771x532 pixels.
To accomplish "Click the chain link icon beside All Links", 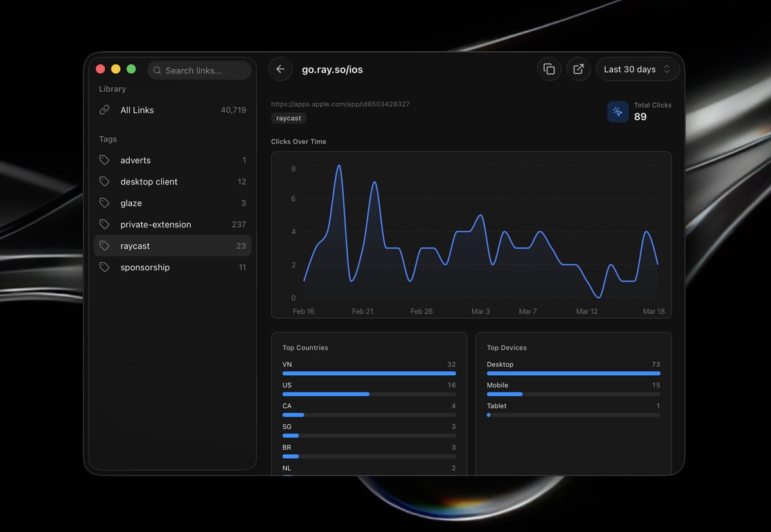I will [x=105, y=110].
